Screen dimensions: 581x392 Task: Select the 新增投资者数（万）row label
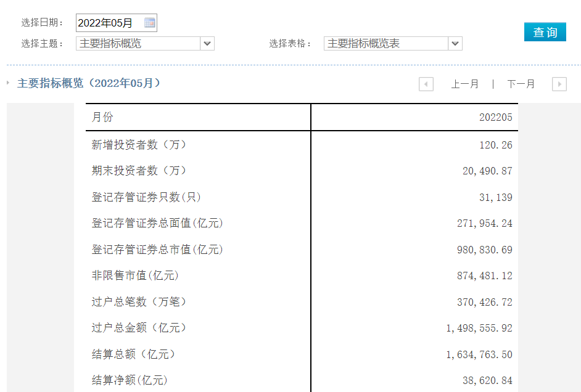[x=139, y=145]
